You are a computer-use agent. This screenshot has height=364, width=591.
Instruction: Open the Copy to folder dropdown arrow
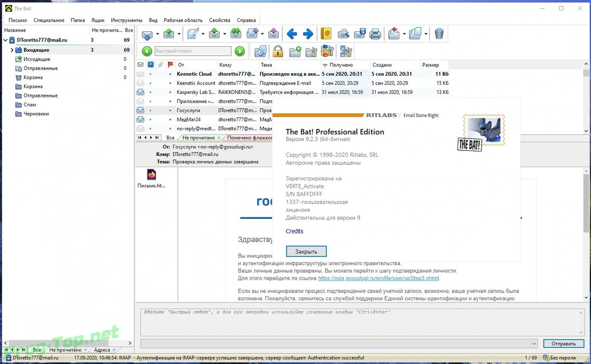(x=426, y=34)
